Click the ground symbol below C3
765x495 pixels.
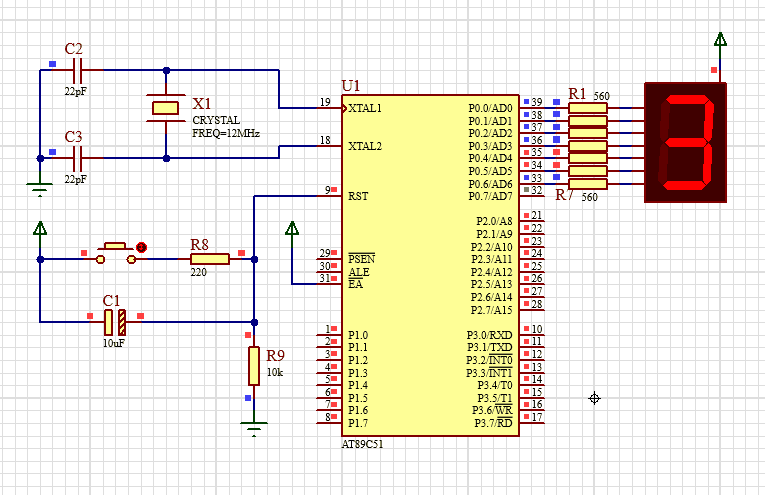coord(40,189)
